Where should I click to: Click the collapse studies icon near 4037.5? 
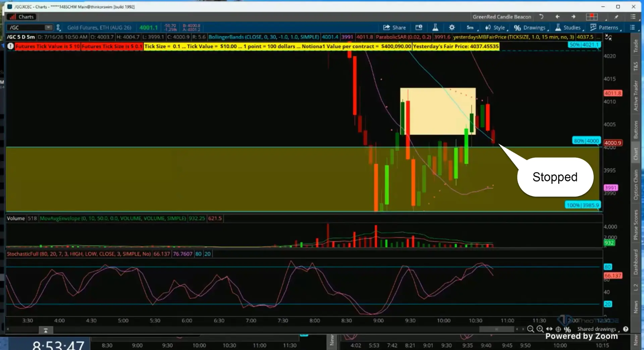(x=608, y=37)
